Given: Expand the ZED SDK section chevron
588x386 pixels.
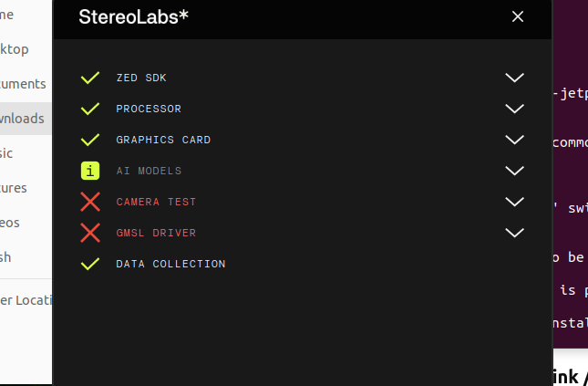Looking at the screenshot, I should [x=515, y=78].
